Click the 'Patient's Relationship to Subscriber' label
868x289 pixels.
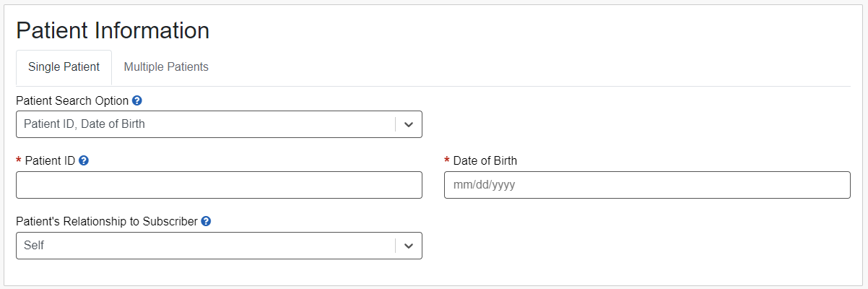pyautogui.click(x=107, y=221)
